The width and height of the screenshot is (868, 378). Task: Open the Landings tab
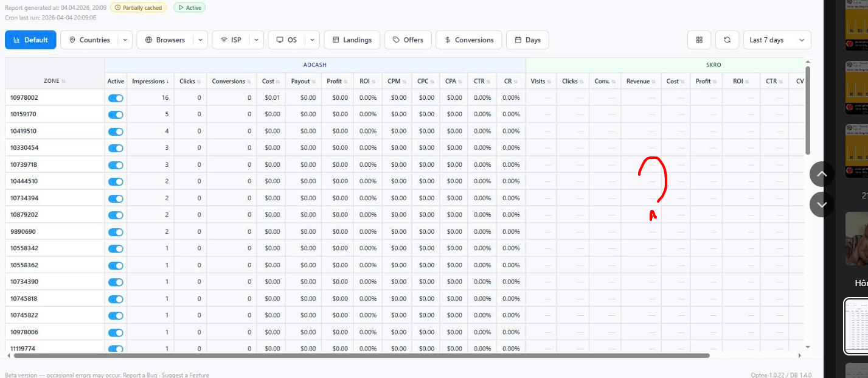352,40
